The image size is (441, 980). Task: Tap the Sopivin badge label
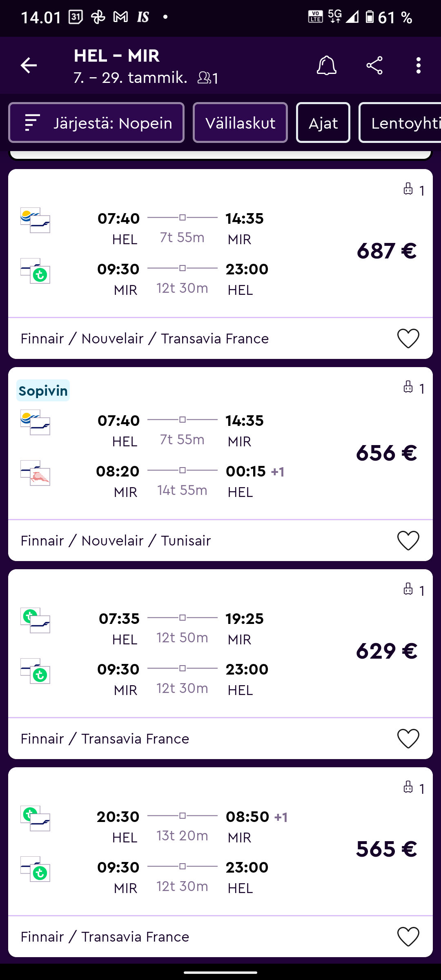click(43, 391)
